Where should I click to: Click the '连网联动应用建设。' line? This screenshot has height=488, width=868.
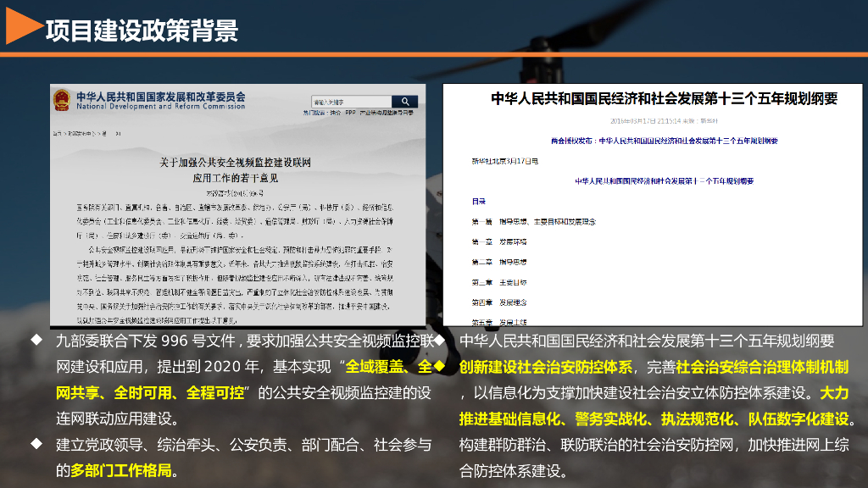117,419
